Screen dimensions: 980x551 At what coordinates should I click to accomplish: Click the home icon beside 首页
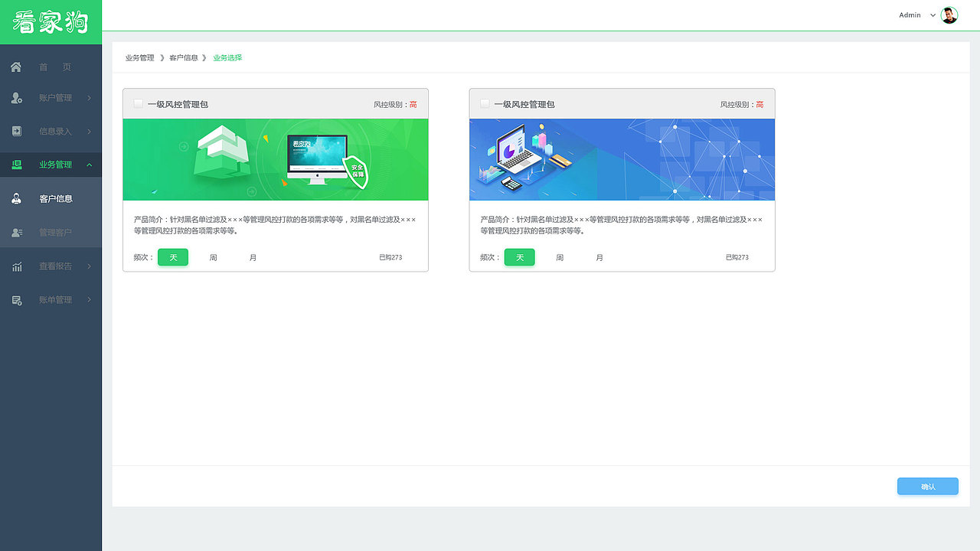tap(16, 67)
